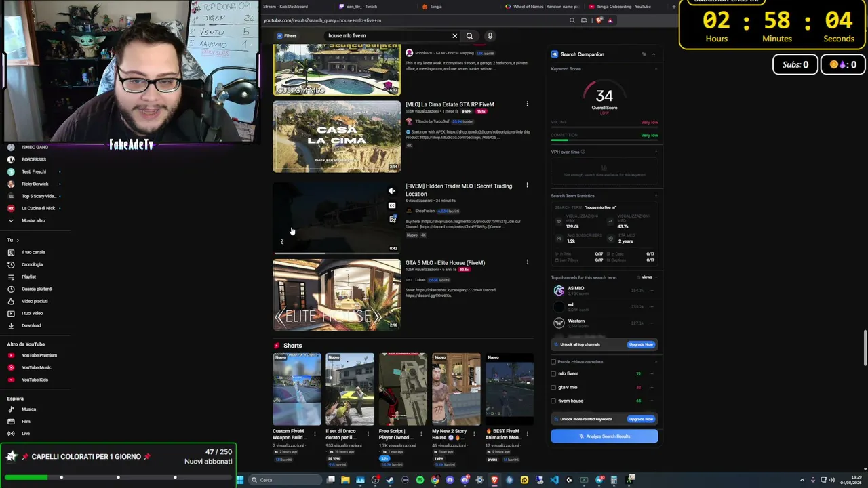Focus the YouTube search field
This screenshot has height=488, width=868.
coord(387,36)
